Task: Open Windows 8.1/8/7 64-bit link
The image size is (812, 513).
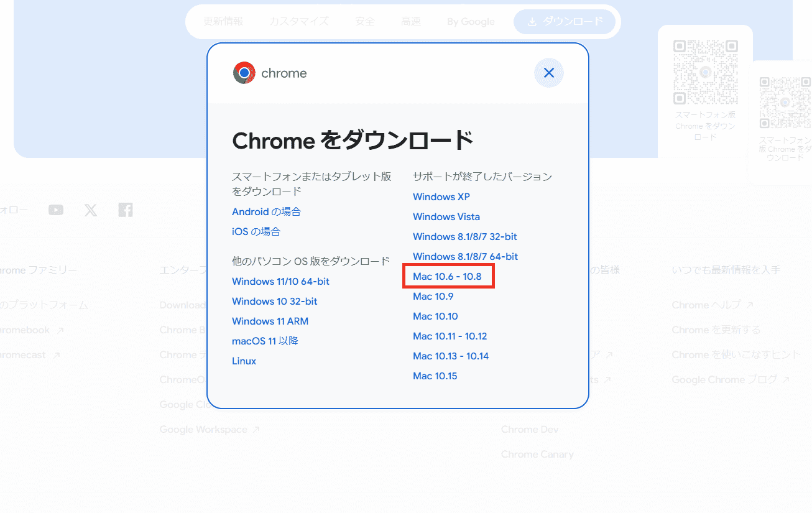Action: 465,256
